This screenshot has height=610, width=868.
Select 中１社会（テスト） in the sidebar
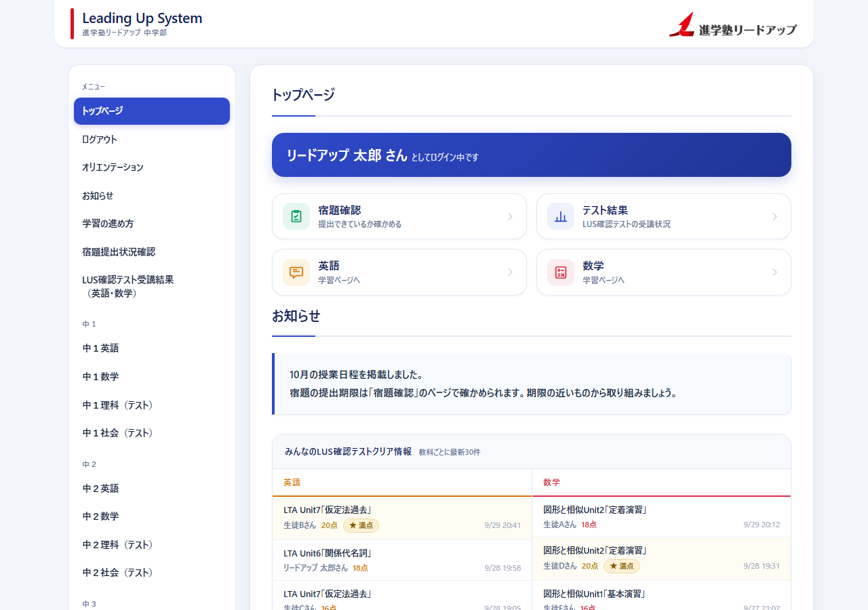[152, 433]
